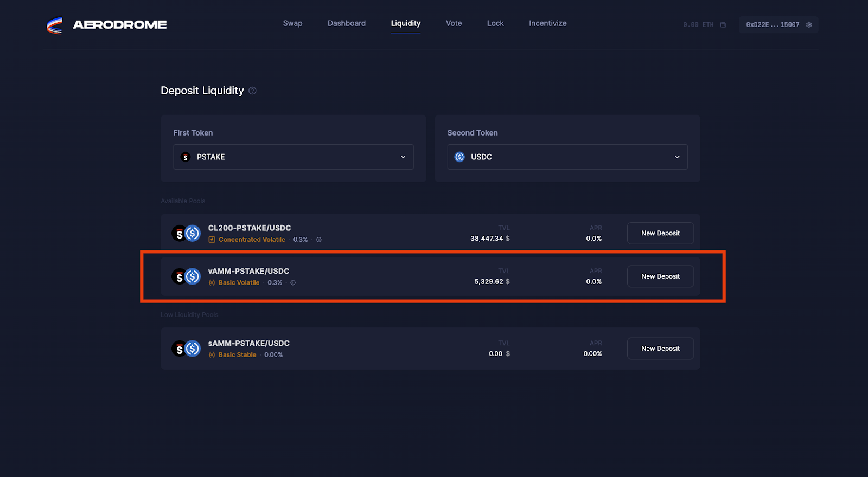Open fee info icon for CL200 pool
Screen dimensions: 868x477
pos(319,240)
